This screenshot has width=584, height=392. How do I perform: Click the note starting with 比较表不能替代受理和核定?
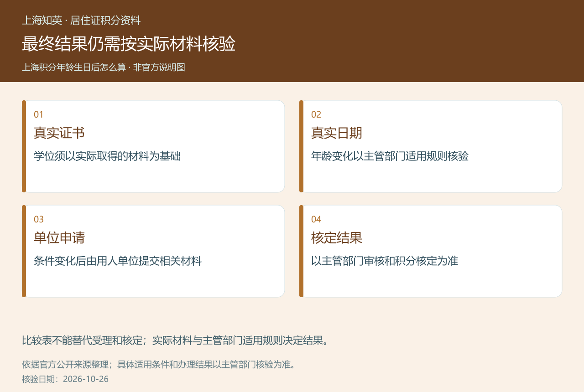(x=175, y=340)
